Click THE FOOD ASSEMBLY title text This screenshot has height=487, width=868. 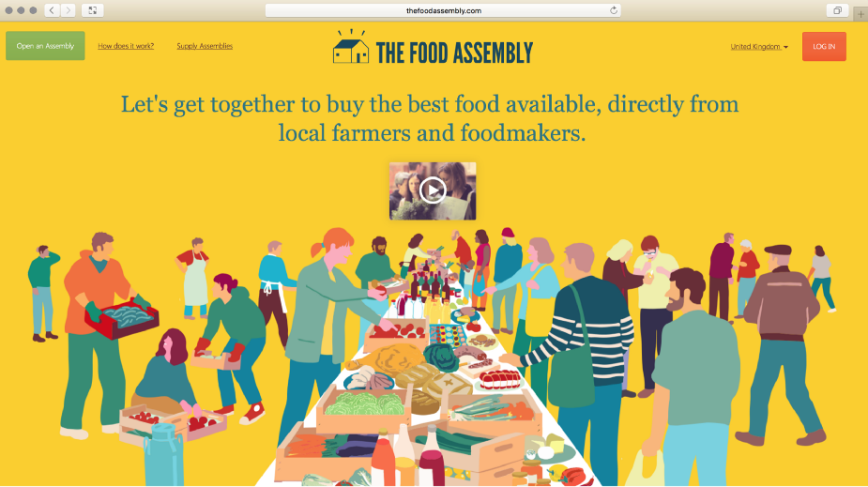coord(454,53)
